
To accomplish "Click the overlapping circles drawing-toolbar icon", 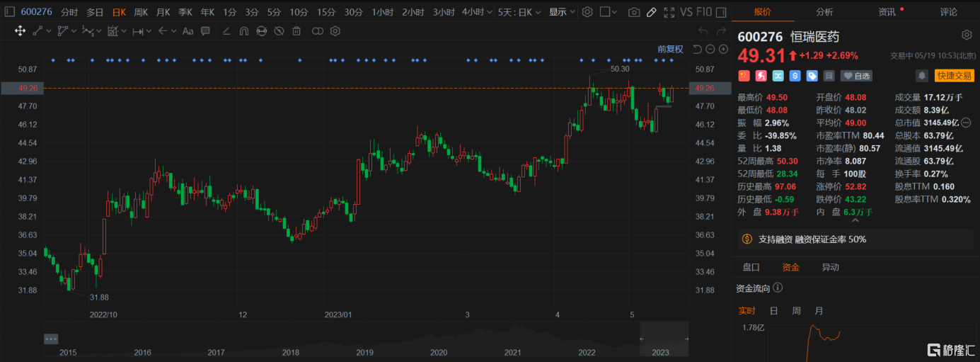I will coord(318,30).
